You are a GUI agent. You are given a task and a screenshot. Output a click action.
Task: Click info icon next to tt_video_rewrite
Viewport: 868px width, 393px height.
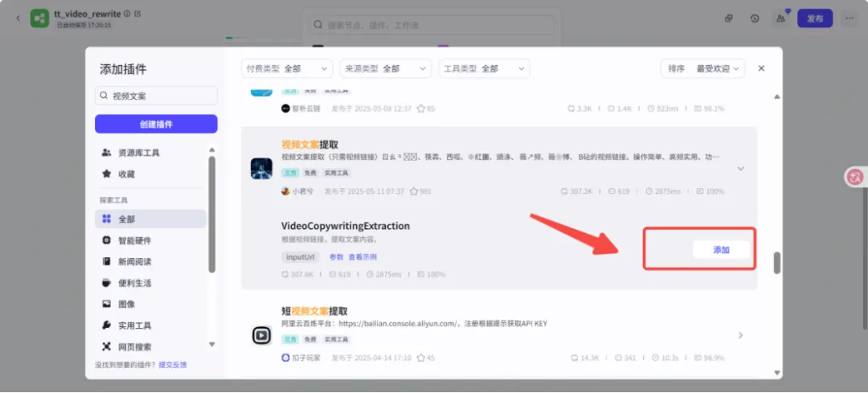pyautogui.click(x=127, y=14)
